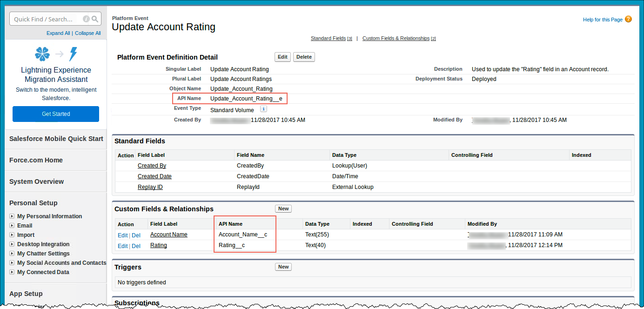The image size is (644, 309).
Task: Click Edit for Account Name field
Action: tap(122, 235)
